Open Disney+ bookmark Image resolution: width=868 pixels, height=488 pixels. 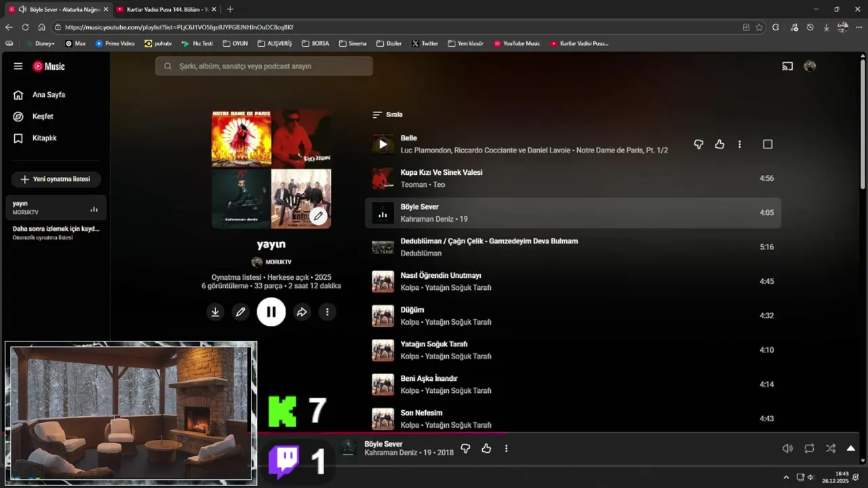point(40,43)
